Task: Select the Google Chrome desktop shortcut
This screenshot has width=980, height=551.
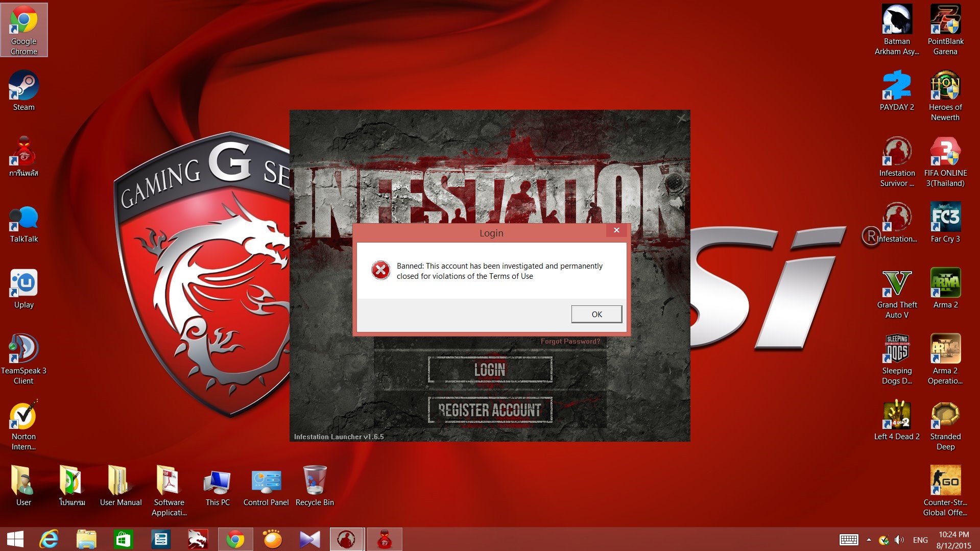Action: [x=24, y=30]
